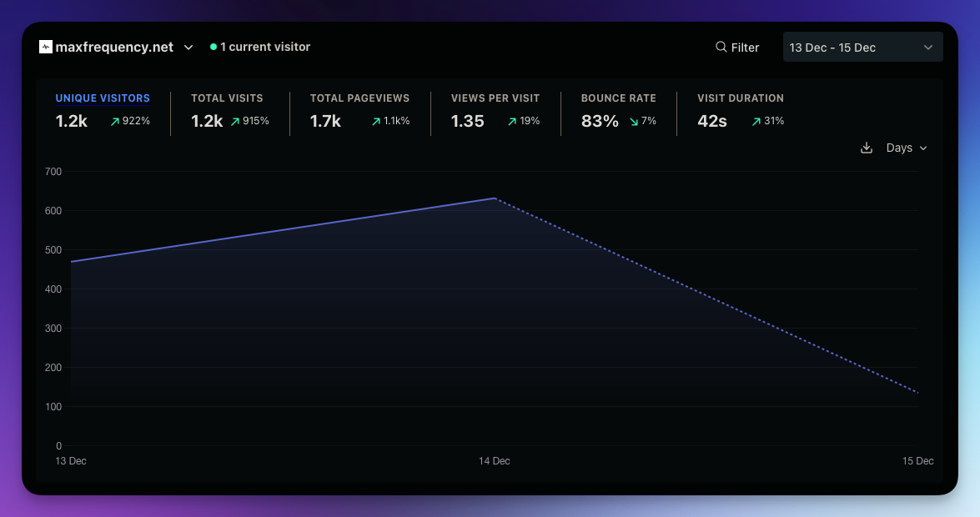This screenshot has width=980, height=517.
Task: Display the Visit Duration metric
Action: pos(740,98)
